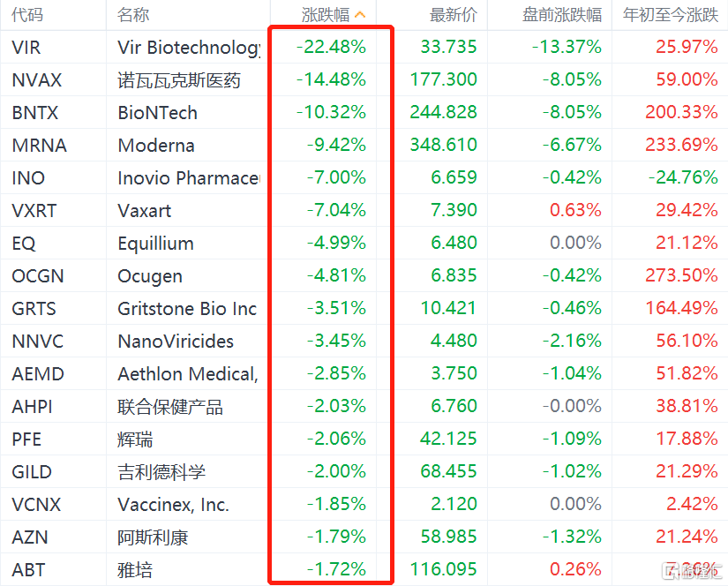Click the Vir Biotechnology -22.48% change cell

pos(331,48)
